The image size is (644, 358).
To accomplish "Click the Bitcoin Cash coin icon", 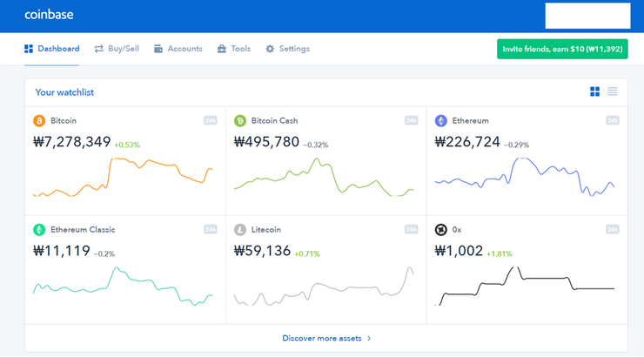I will pyautogui.click(x=240, y=121).
